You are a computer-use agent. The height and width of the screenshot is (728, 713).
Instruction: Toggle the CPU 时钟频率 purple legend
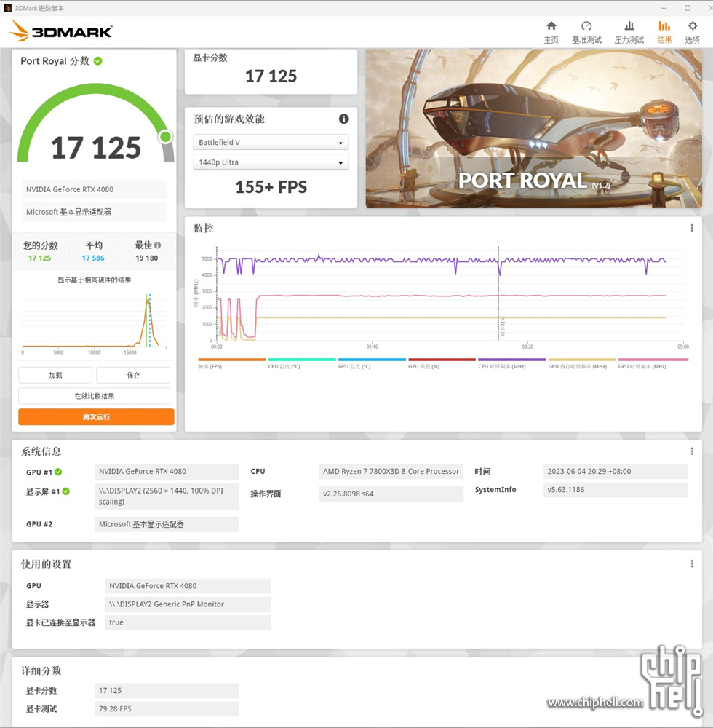point(511,363)
